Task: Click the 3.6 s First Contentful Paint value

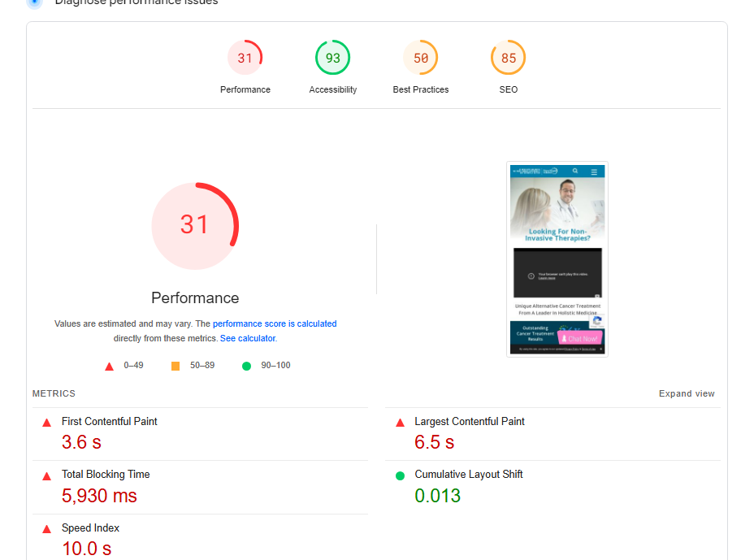Action: click(81, 442)
